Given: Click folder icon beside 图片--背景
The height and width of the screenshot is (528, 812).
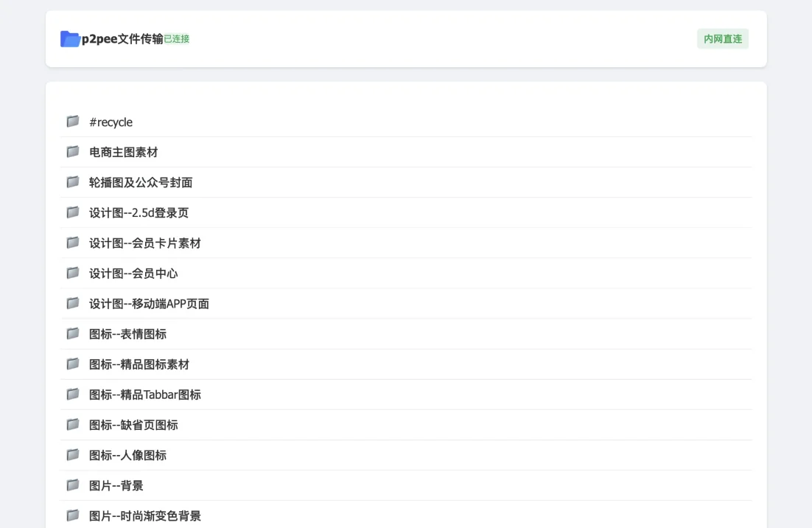Looking at the screenshot, I should 73,485.
